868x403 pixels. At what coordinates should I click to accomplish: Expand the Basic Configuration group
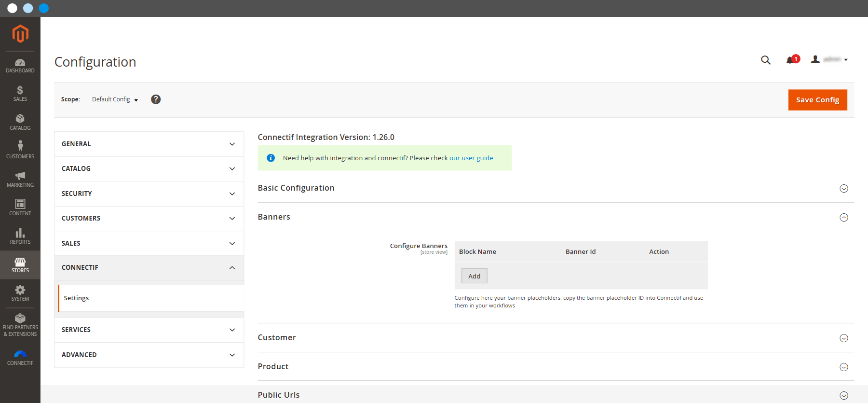pos(556,188)
